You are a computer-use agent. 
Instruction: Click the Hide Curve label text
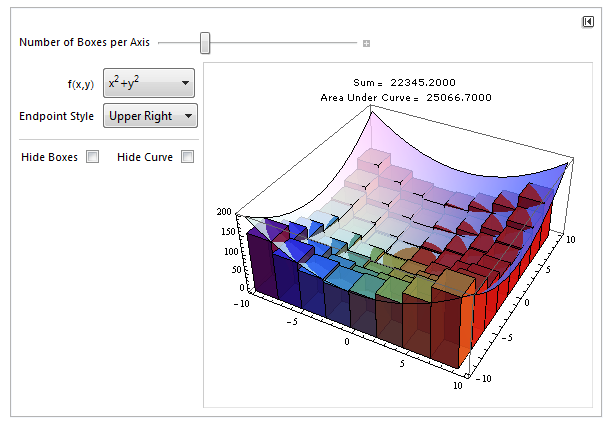[x=145, y=157]
